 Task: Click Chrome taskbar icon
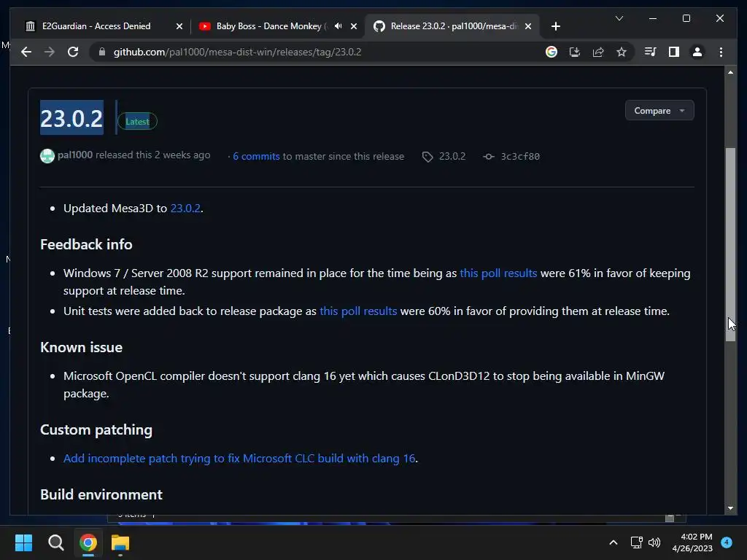[88, 542]
